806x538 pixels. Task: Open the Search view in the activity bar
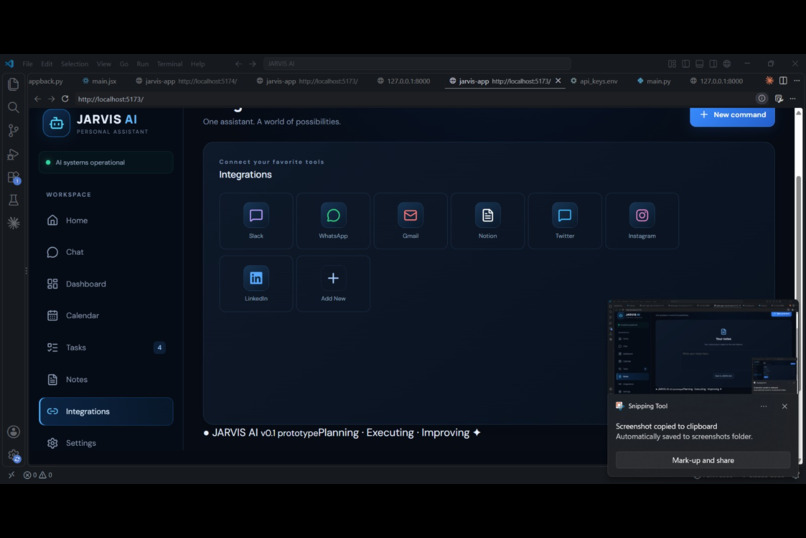[x=13, y=107]
